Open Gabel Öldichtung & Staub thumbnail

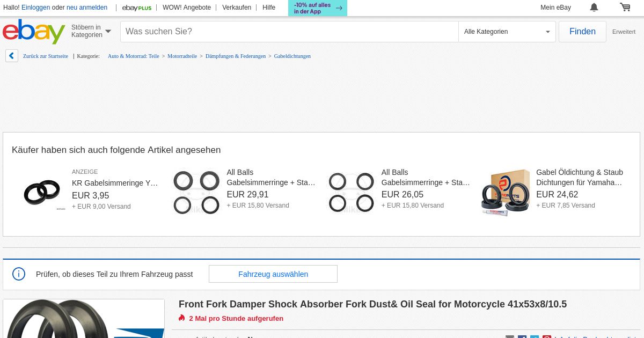click(506, 193)
